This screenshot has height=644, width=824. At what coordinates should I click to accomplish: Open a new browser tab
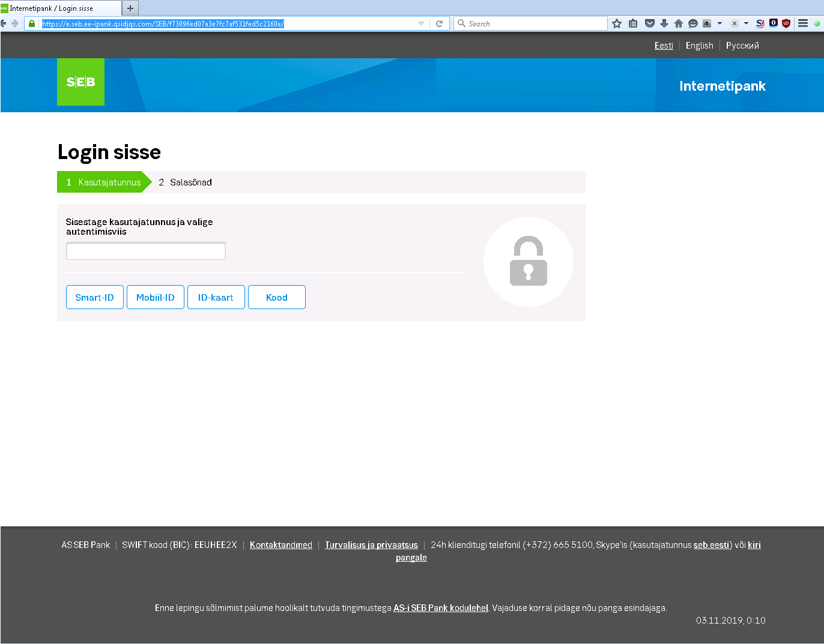[x=130, y=8]
